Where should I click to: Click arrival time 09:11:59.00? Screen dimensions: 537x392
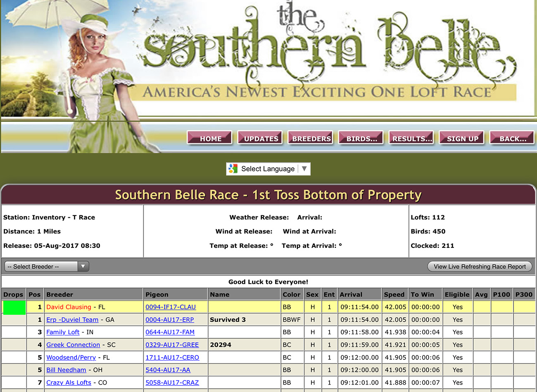[359, 345]
